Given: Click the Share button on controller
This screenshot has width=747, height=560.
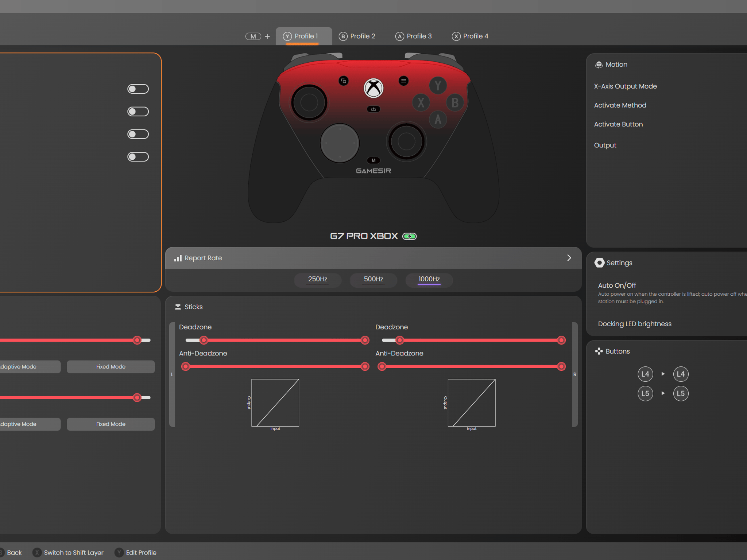Looking at the screenshot, I should tap(373, 109).
